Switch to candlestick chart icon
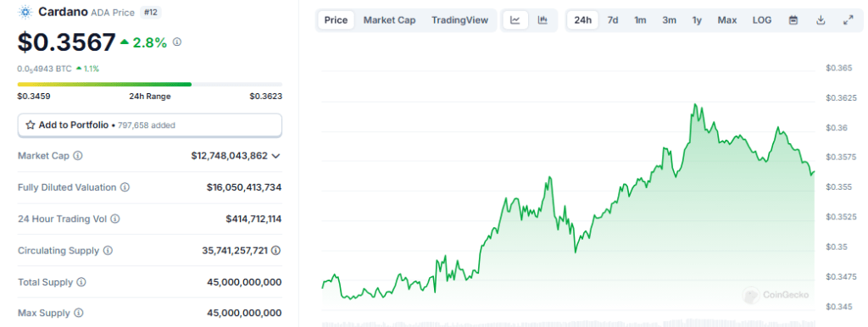The image size is (868, 327). click(542, 20)
